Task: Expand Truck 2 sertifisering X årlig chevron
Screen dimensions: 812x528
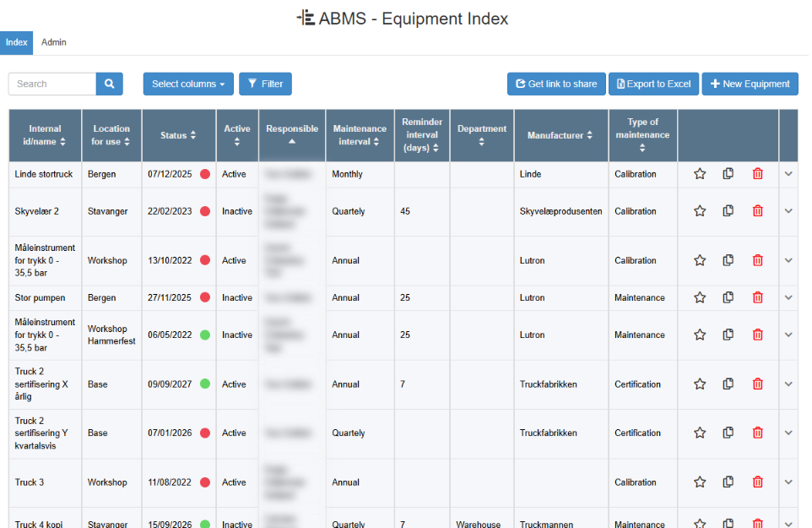Action: tap(788, 384)
